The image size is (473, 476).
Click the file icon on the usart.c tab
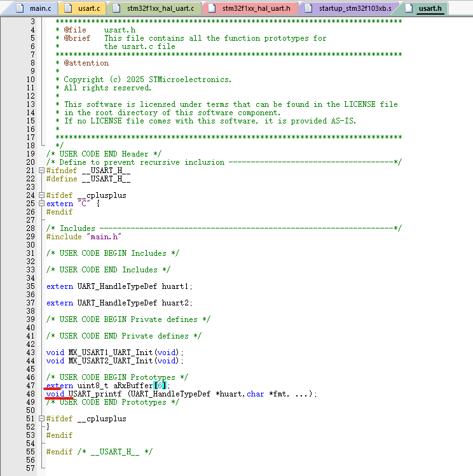pyautogui.click(x=69, y=8)
